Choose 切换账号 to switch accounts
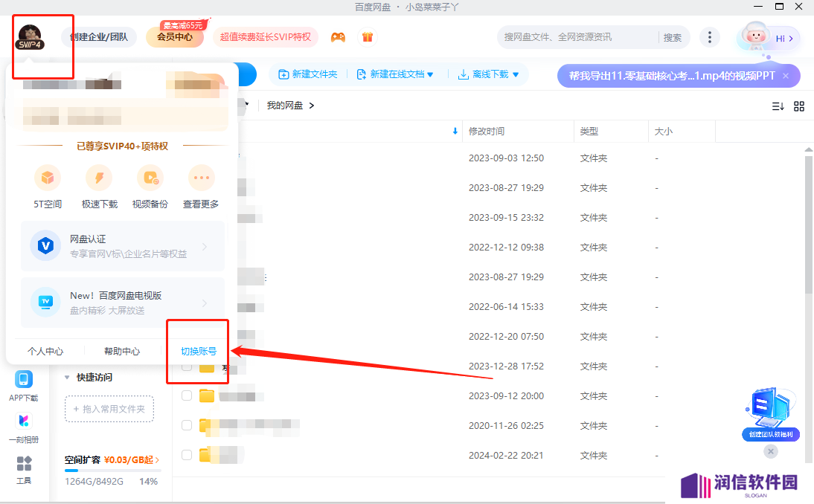Viewport: 814px width, 504px height. coord(199,351)
